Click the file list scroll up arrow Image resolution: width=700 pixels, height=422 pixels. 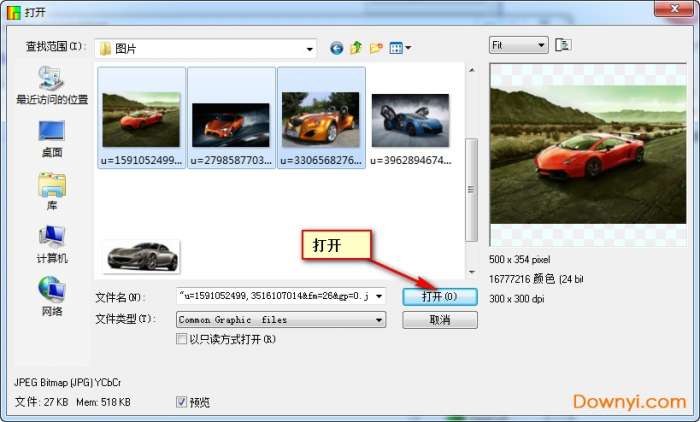tap(471, 70)
